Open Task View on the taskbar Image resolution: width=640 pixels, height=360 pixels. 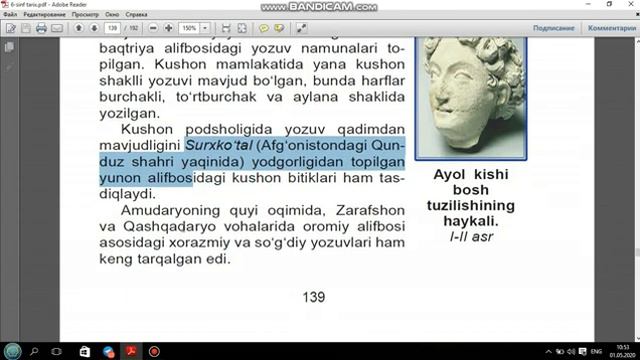point(57,351)
